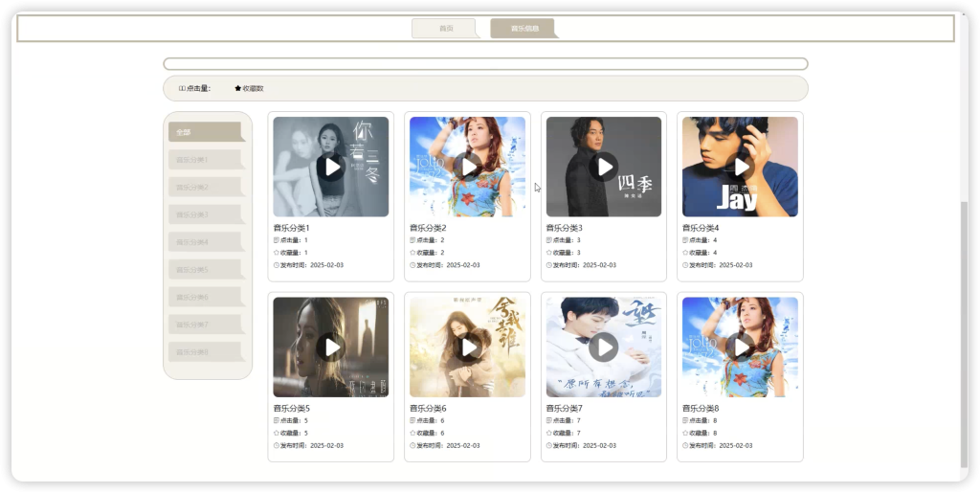Sort the list by 收藏数
This screenshot has width=980, height=493.
(250, 88)
